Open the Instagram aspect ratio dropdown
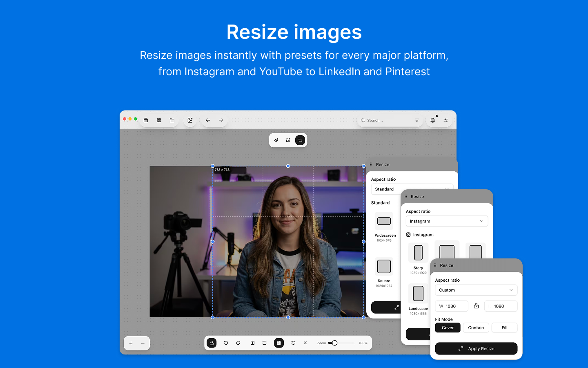588x368 pixels. tap(447, 221)
